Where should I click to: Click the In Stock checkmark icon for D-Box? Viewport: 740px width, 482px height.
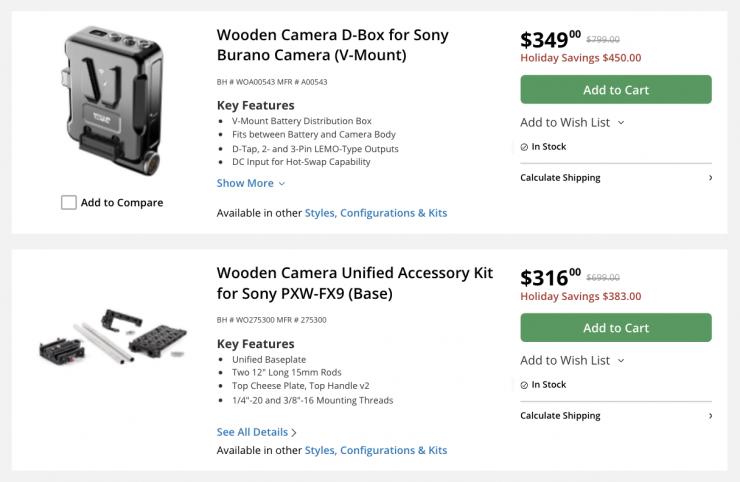point(524,147)
